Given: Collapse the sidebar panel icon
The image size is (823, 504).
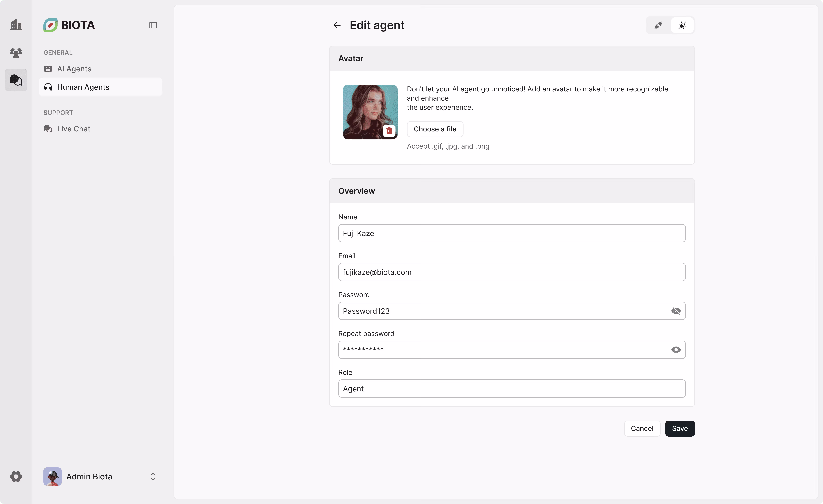Looking at the screenshot, I should (153, 25).
